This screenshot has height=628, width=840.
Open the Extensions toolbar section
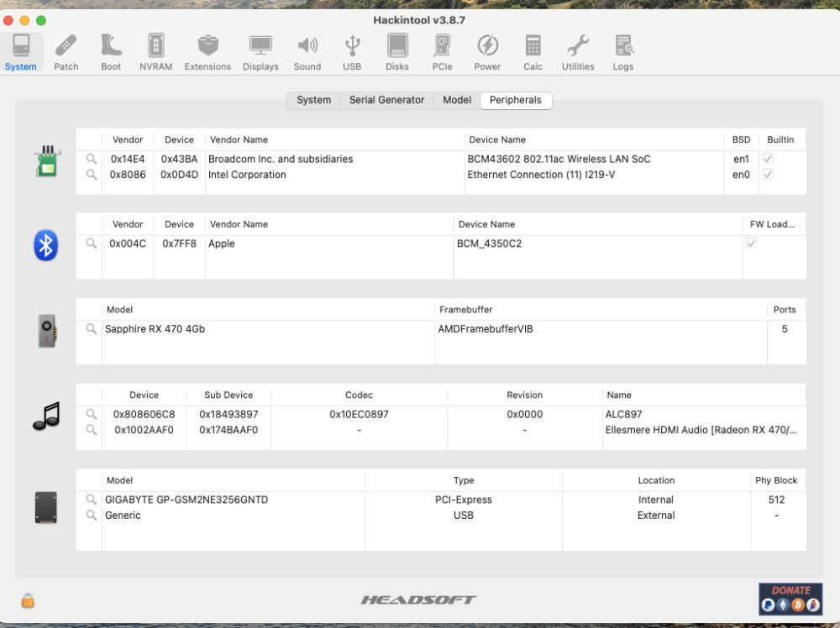207,52
